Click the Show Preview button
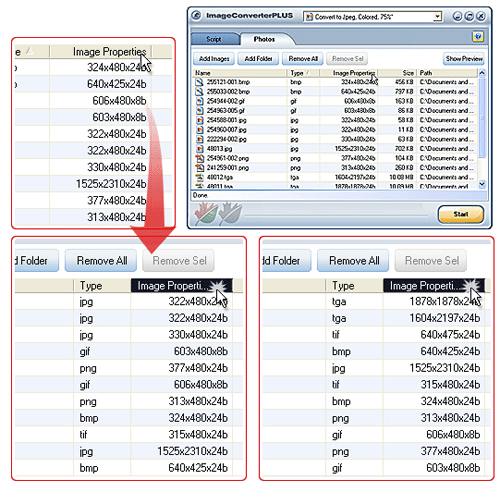The height and width of the screenshot is (492, 500). pyautogui.click(x=464, y=59)
